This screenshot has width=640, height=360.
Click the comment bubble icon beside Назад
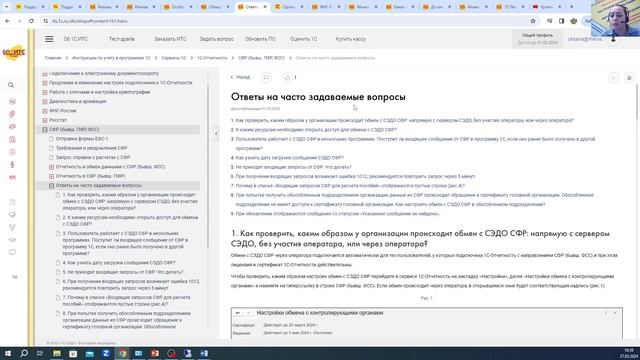point(266,77)
